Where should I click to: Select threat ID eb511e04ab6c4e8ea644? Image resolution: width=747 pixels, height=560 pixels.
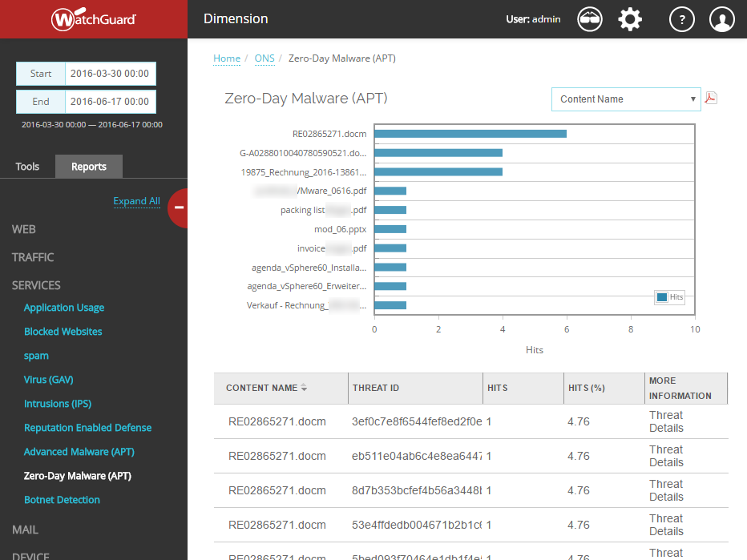pyautogui.click(x=417, y=456)
